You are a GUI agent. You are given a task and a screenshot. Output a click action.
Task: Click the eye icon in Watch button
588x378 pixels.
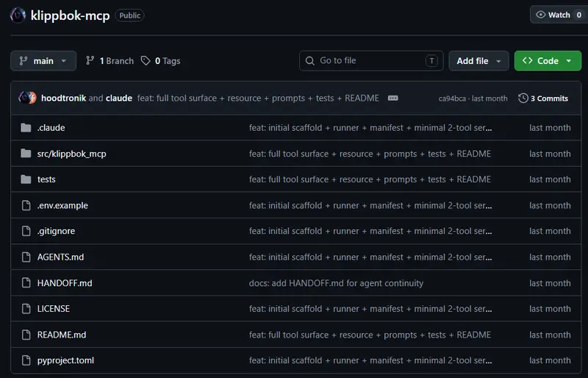[540, 15]
